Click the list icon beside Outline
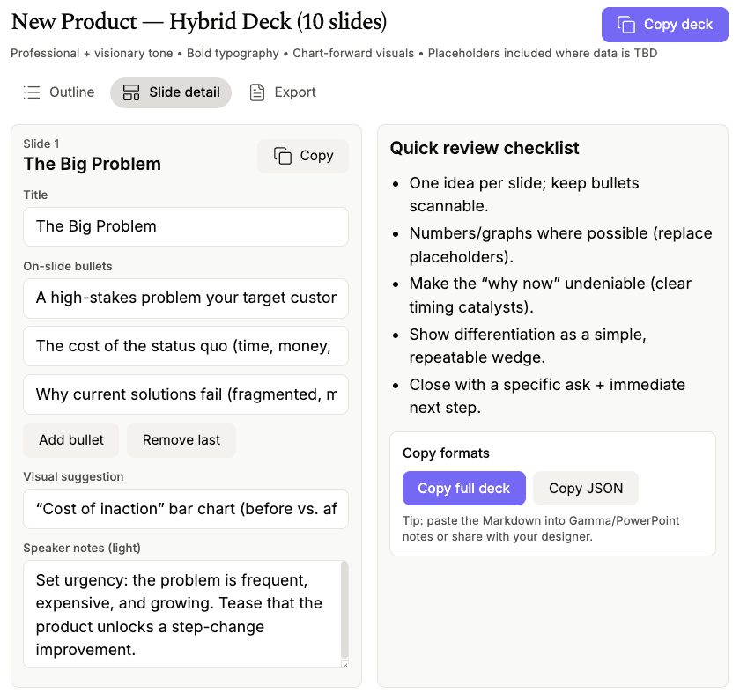The width and height of the screenshot is (740, 700). (32, 92)
